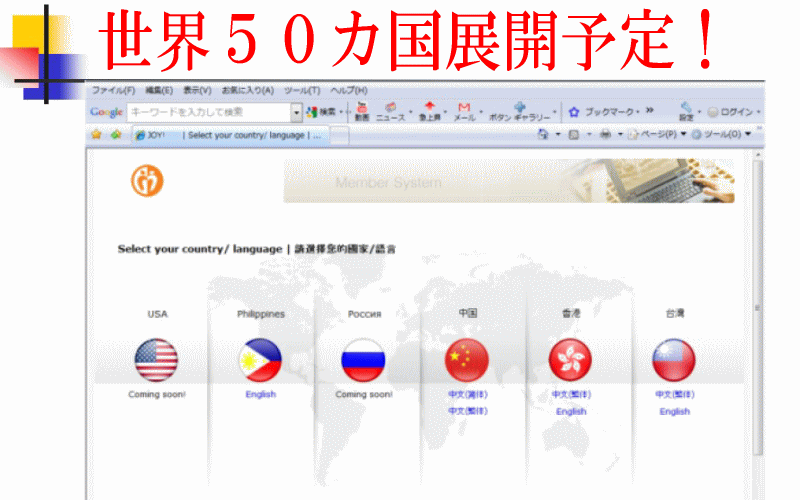800x500 pixels.
Task: Click the '香港' country label
Action: pyautogui.click(x=571, y=313)
